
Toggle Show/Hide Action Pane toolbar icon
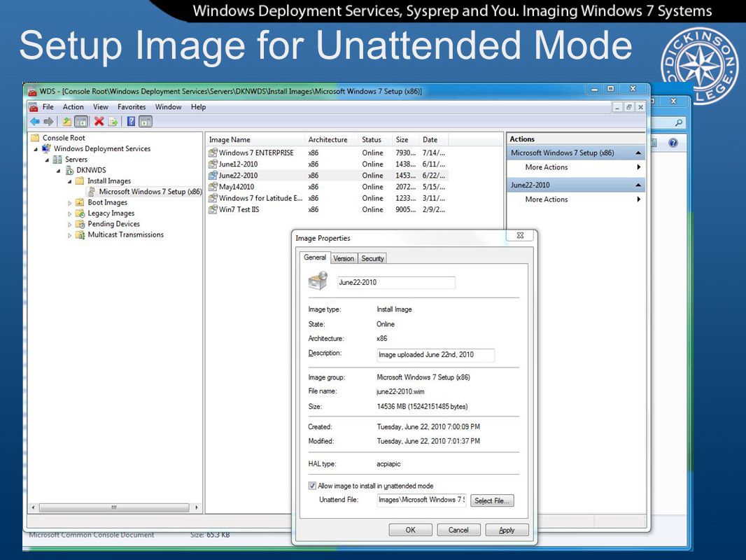click(x=146, y=122)
